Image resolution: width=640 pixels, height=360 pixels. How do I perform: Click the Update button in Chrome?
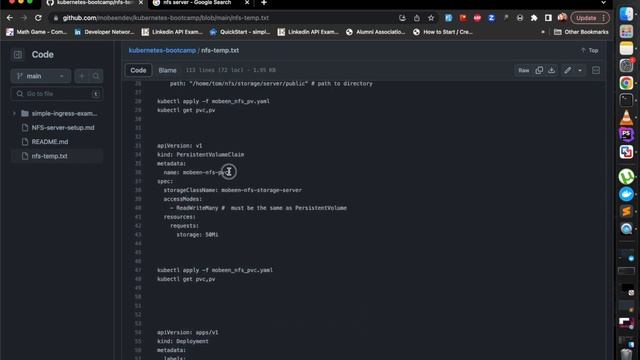[x=590, y=18]
